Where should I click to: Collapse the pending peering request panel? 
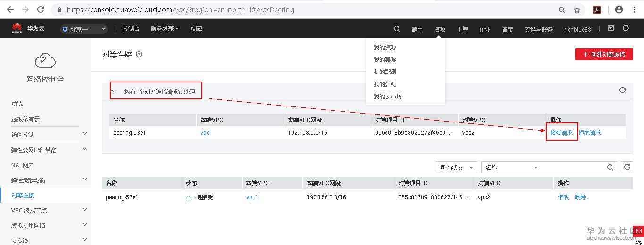[113, 91]
